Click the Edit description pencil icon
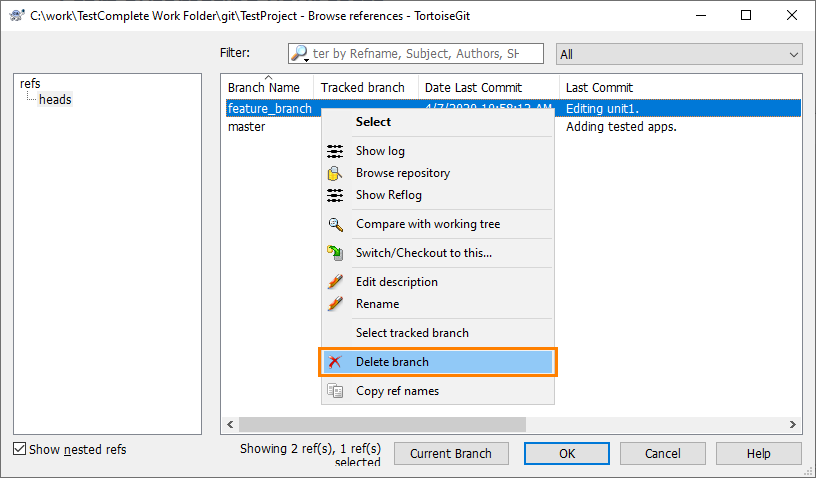Image resolution: width=816 pixels, height=478 pixels. click(335, 282)
